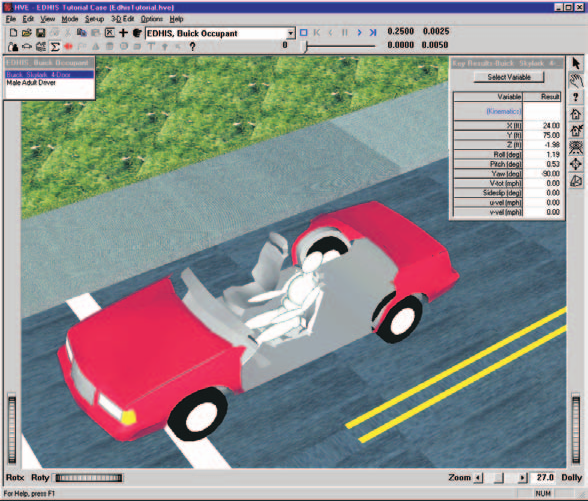Click the View All eye icon

point(576,147)
